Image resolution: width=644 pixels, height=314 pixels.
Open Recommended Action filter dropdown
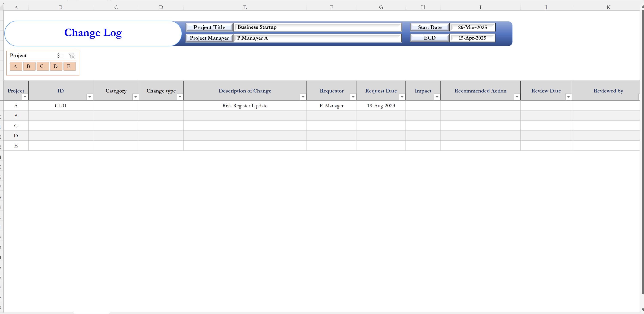point(517,97)
